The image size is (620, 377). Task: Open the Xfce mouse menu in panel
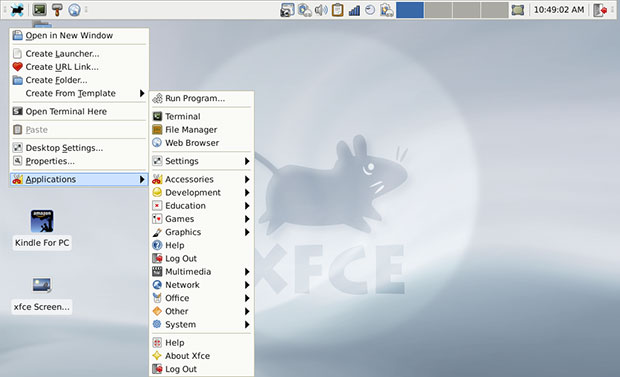tap(17, 10)
